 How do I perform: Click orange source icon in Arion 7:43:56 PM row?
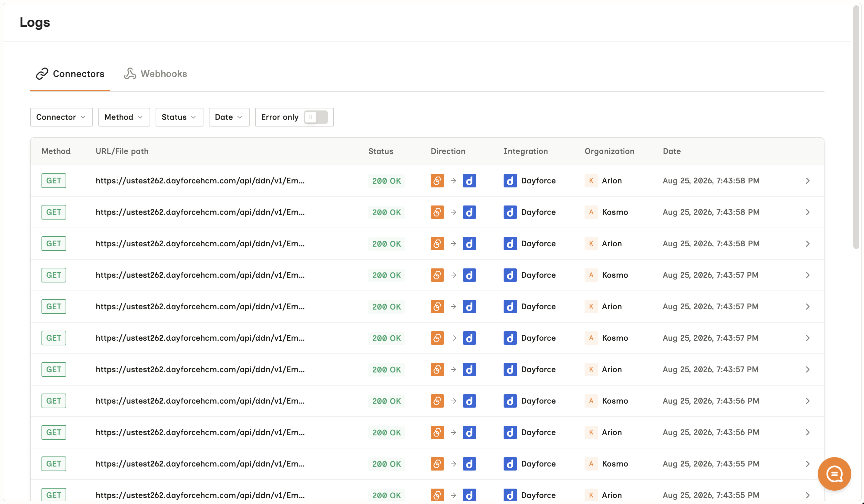tap(437, 433)
